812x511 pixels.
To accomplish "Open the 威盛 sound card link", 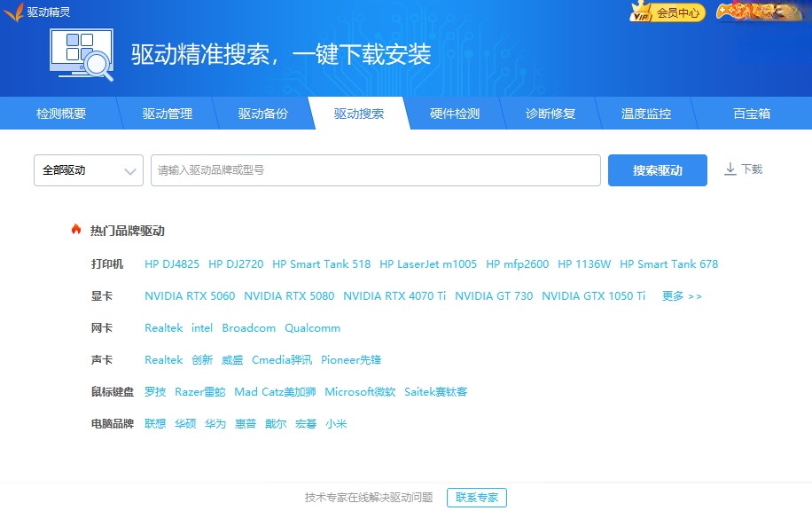I will pos(232,359).
